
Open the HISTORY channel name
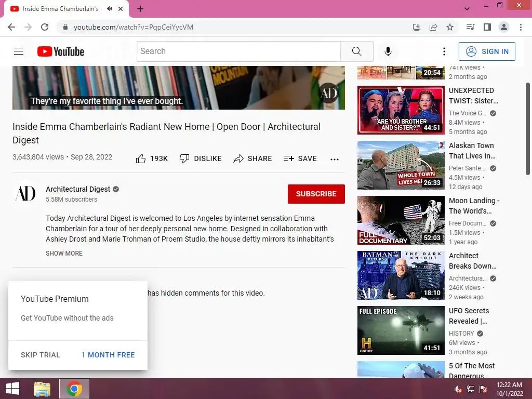461,333
